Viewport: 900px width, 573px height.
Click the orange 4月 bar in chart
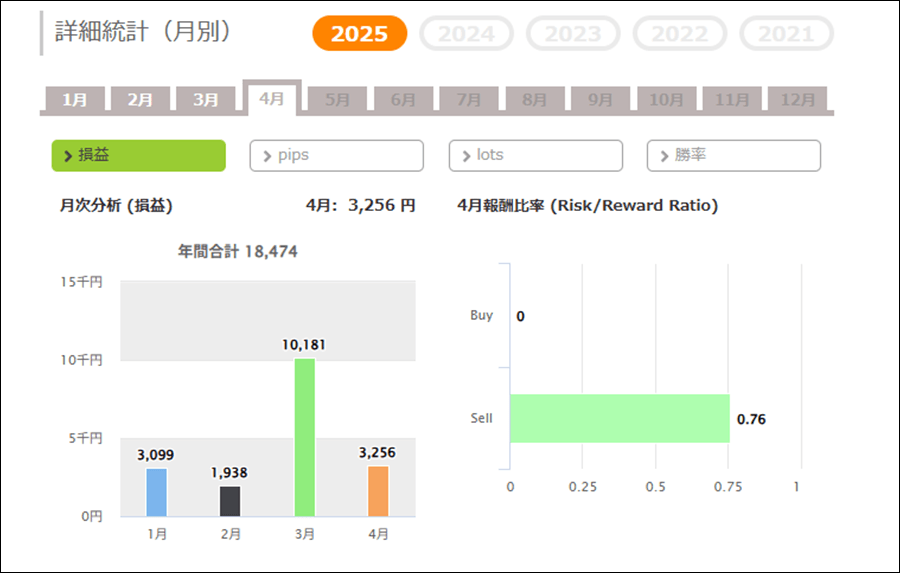click(x=378, y=491)
